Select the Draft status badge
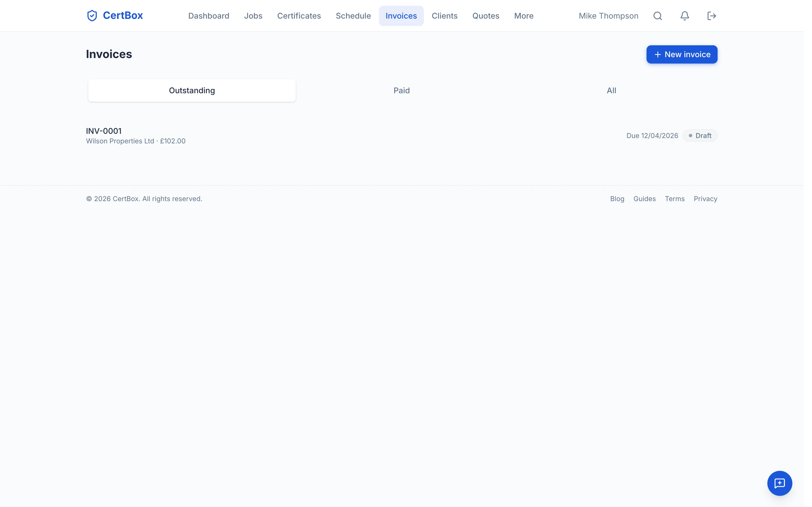 (x=700, y=135)
